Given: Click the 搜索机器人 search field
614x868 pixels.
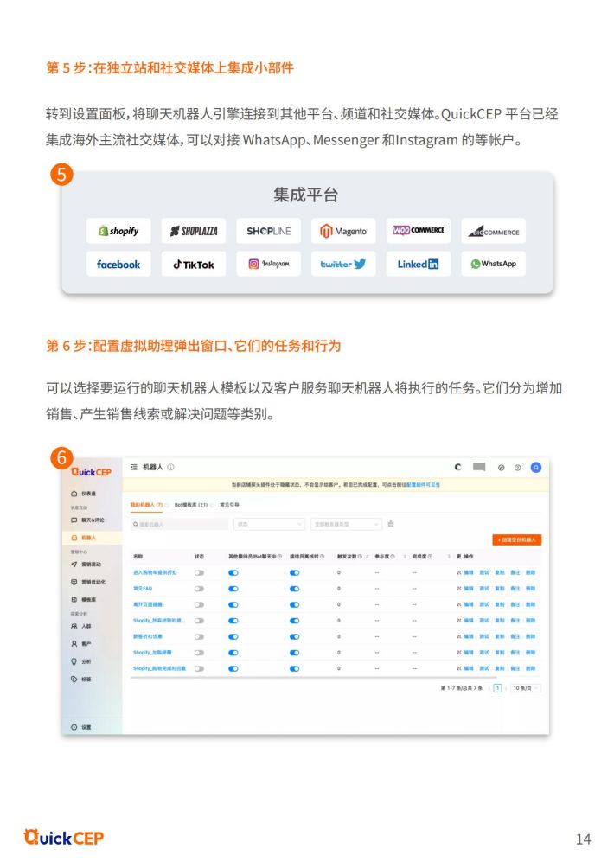Looking at the screenshot, I should (x=179, y=524).
